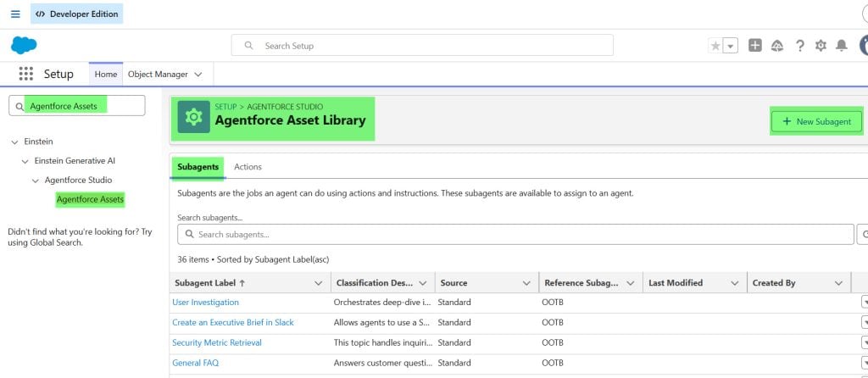
Task: Open the global actions plus icon
Action: point(755,46)
